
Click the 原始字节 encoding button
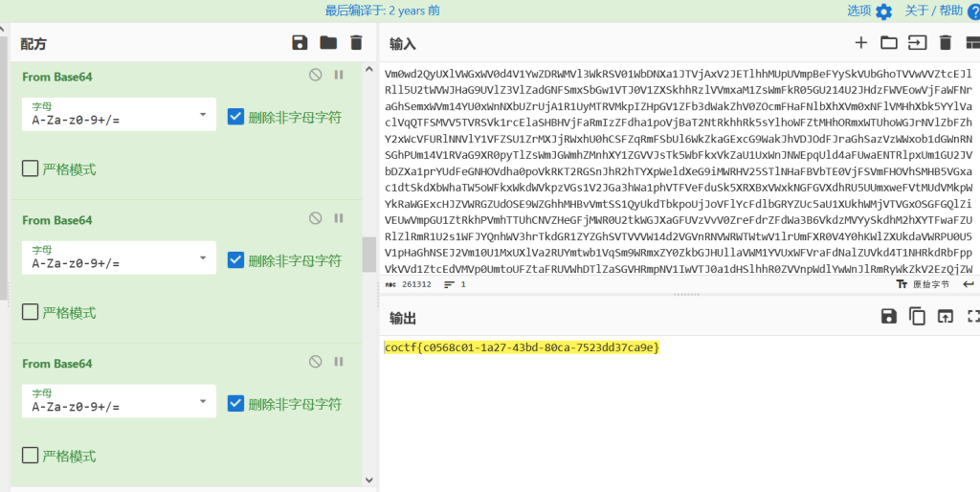pos(922,284)
